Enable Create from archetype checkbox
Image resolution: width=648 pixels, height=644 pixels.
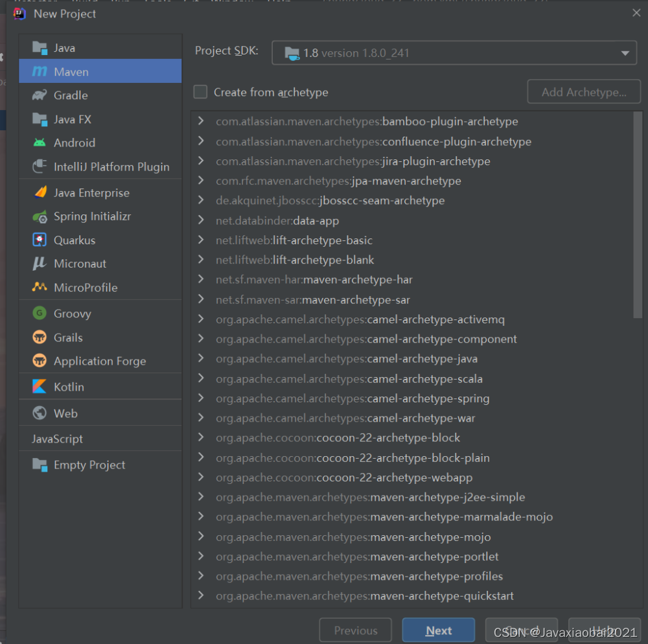pyautogui.click(x=200, y=92)
